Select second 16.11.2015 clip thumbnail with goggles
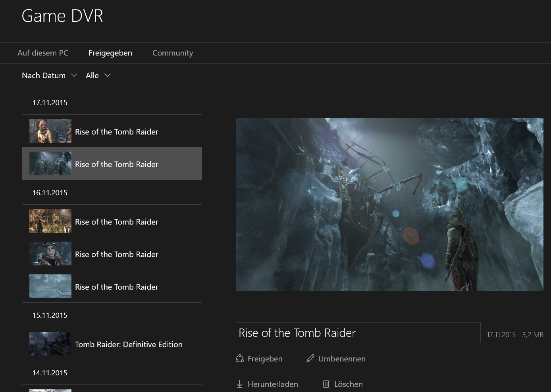 (50, 254)
